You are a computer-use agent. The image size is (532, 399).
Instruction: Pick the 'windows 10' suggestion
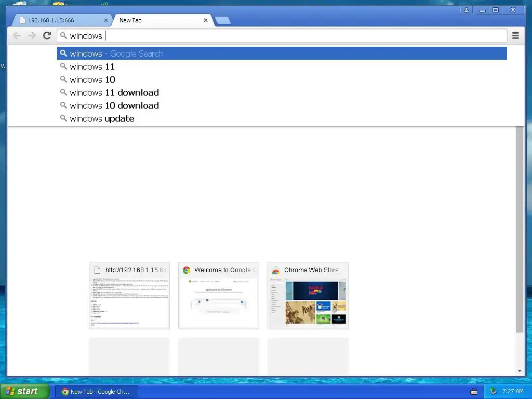282,79
